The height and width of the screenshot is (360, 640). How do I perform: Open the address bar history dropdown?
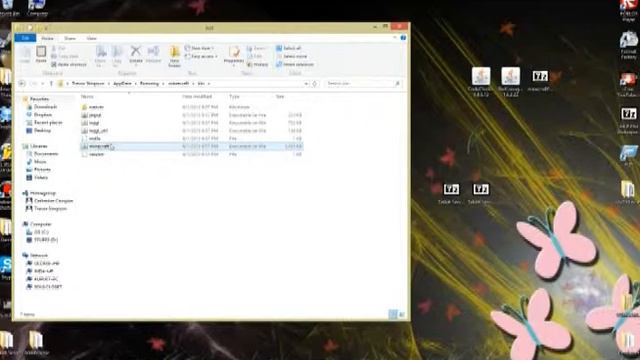[x=306, y=84]
